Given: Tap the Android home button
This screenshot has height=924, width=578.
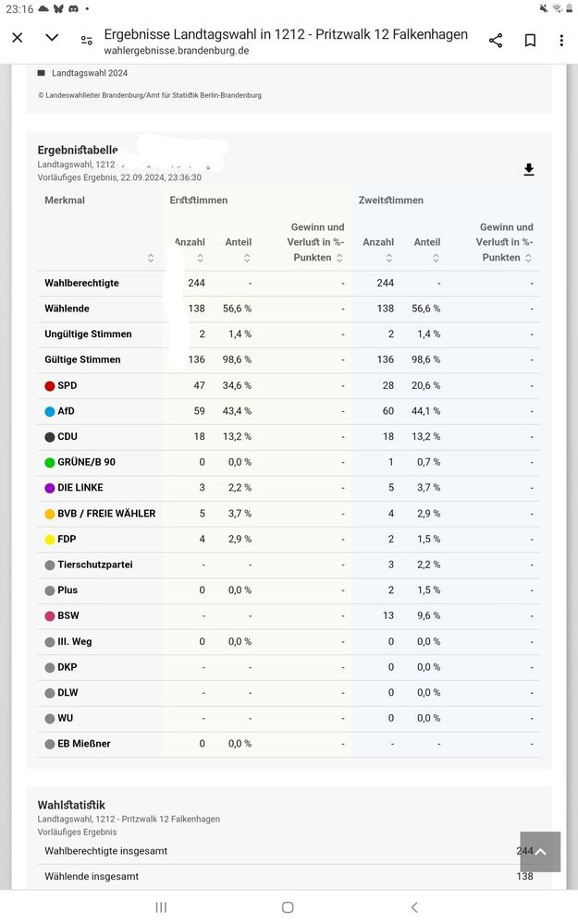Looking at the screenshot, I should point(288,907).
